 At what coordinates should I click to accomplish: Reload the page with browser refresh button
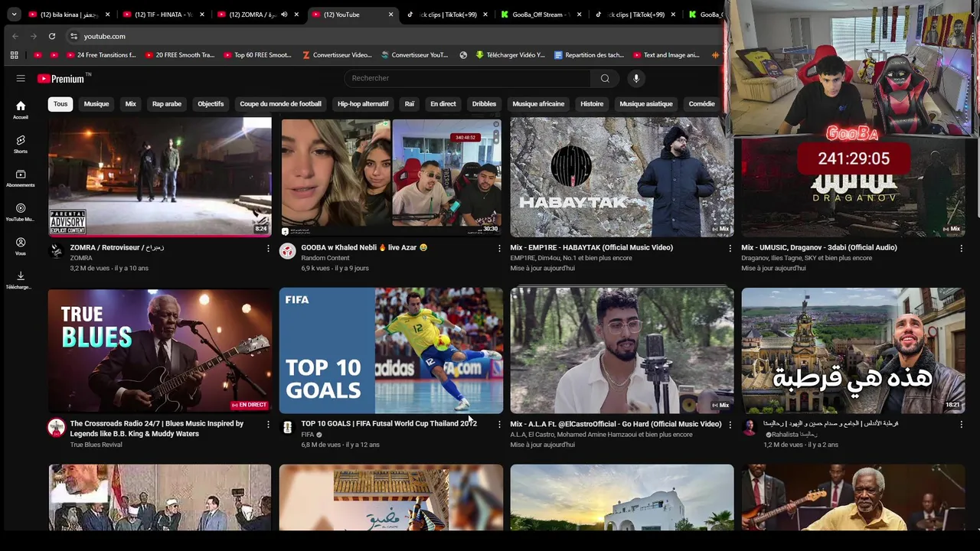(x=52, y=36)
